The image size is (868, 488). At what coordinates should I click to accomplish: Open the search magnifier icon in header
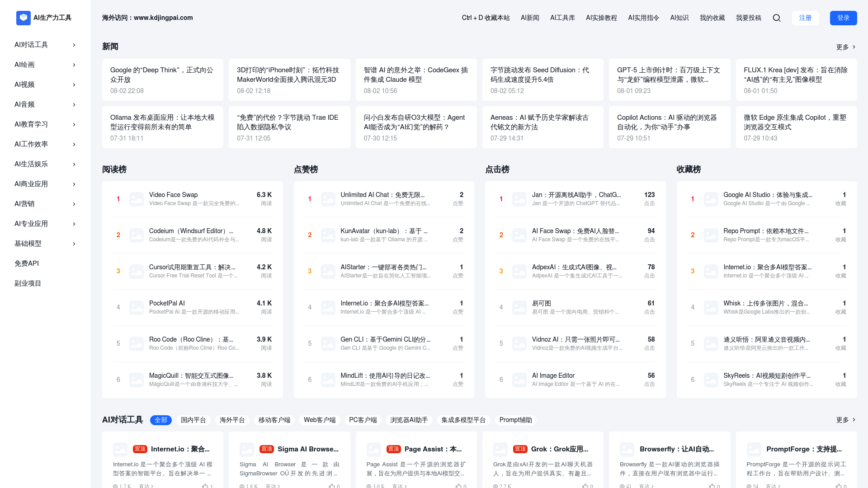pyautogui.click(x=777, y=18)
